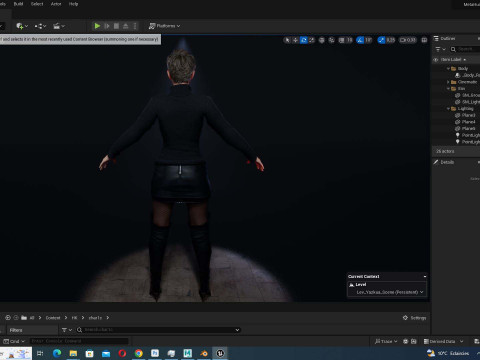Click Content breadcrumb in Content Browser
Image resolution: width=480 pixels, height=360 pixels.
tap(53, 318)
